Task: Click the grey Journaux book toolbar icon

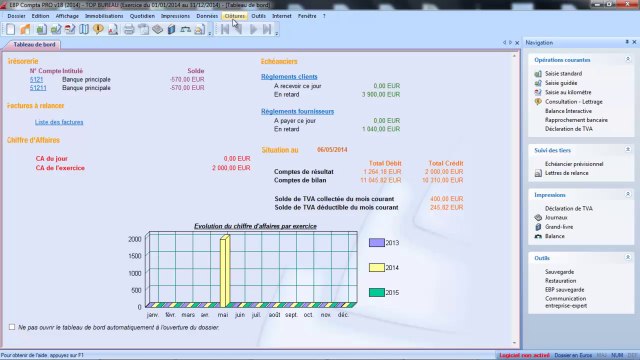Action: coord(158,29)
